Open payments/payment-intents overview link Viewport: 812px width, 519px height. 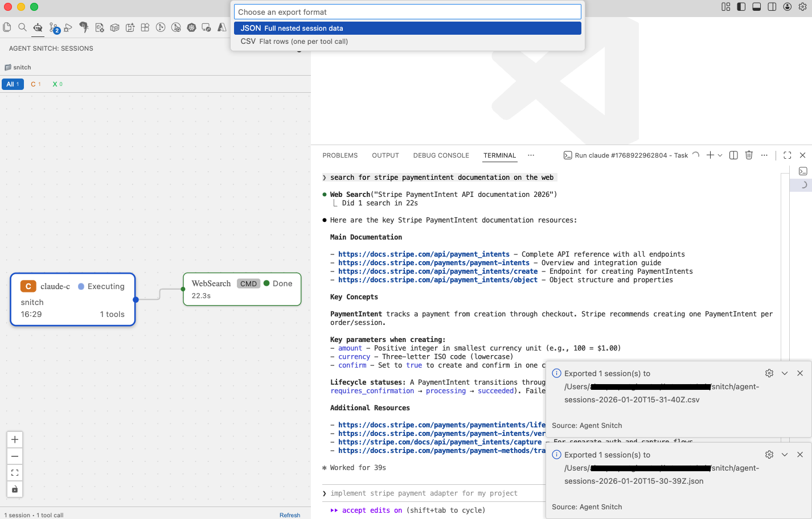434,263
